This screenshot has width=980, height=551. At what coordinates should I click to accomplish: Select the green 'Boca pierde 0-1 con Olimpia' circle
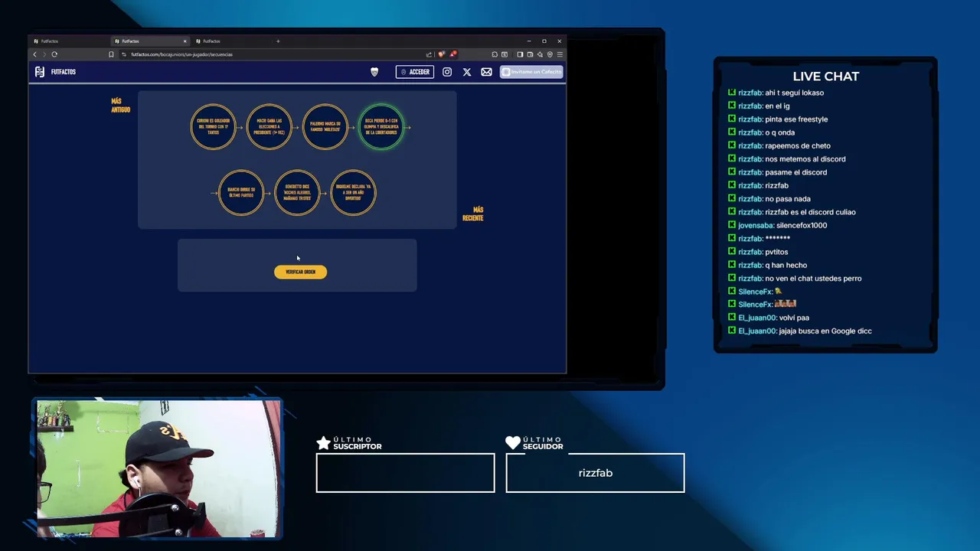tap(381, 127)
